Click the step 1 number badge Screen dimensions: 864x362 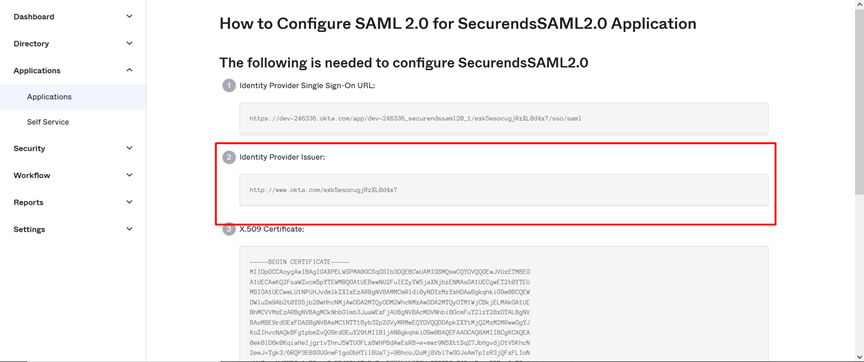coord(229,86)
